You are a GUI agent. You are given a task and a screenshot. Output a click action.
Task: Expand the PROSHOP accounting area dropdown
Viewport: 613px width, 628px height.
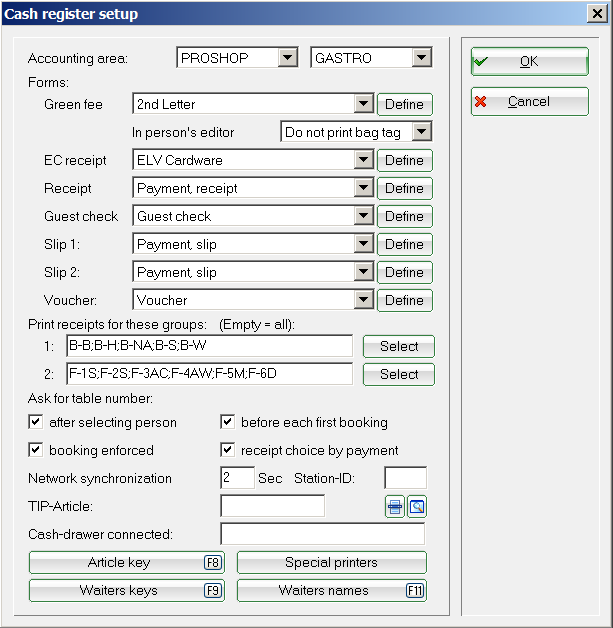(x=288, y=58)
